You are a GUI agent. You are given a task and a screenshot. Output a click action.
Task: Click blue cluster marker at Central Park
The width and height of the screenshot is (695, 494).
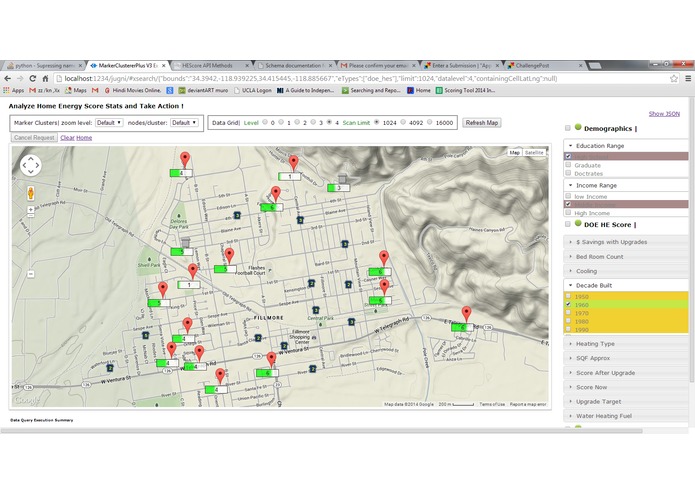click(x=316, y=310)
